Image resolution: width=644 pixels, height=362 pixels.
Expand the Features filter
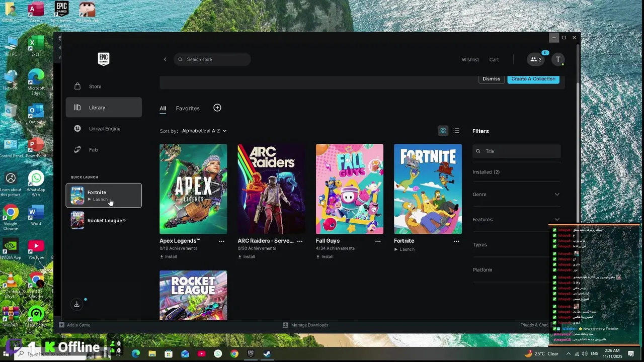coord(516,220)
